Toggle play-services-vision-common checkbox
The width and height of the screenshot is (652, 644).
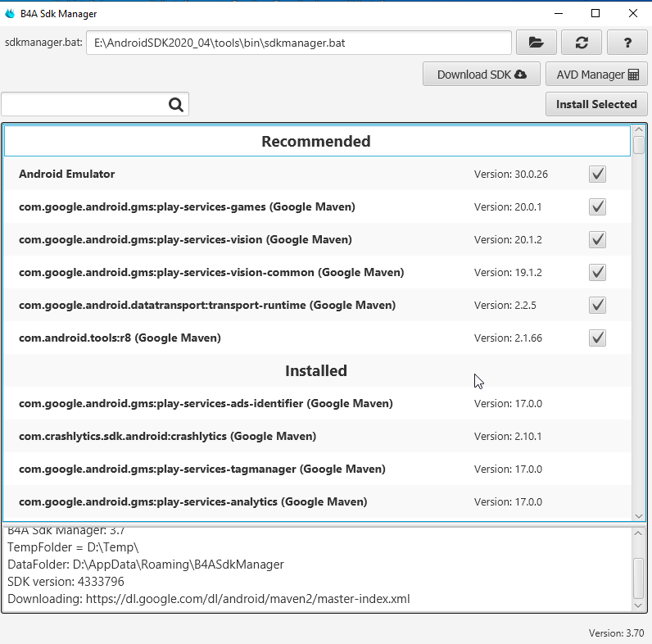click(597, 273)
